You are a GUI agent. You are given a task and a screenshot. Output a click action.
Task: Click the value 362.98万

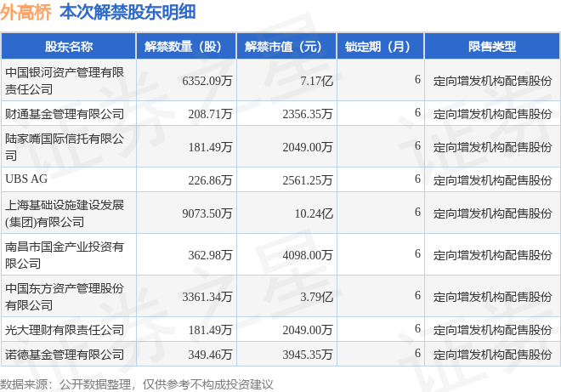211,255
